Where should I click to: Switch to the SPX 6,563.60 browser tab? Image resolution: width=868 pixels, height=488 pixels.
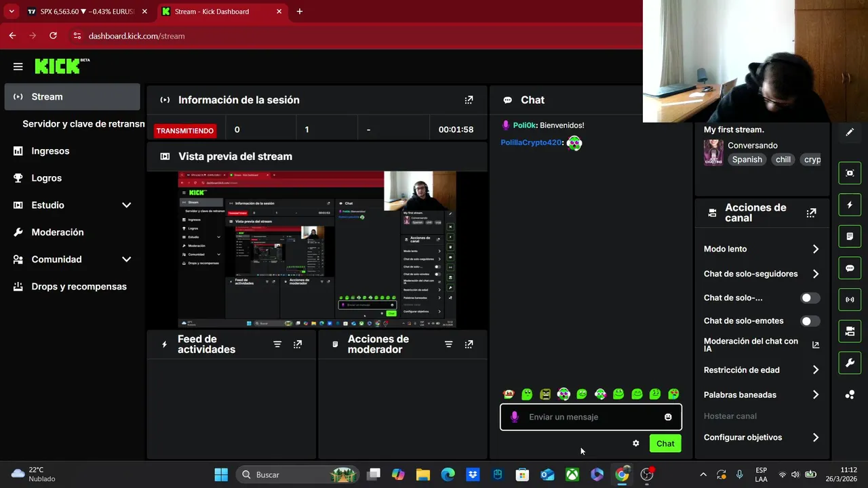point(87,12)
